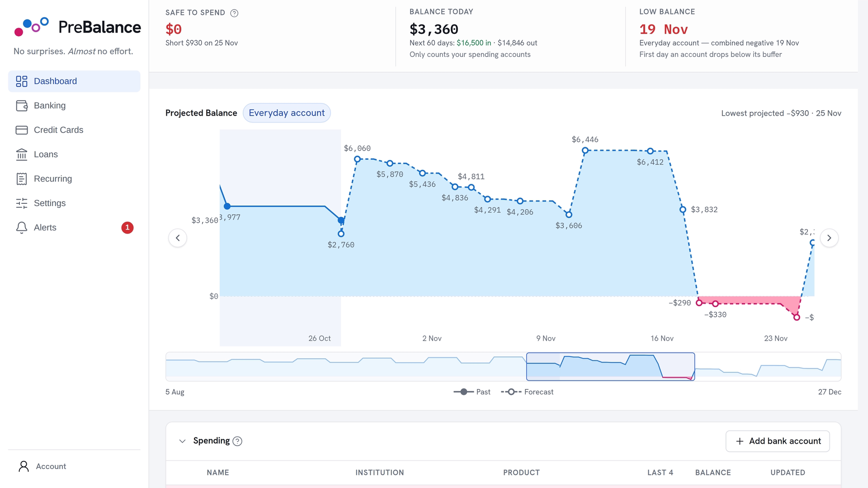Open the Safe to Spend help icon
The image size is (868, 488).
234,13
